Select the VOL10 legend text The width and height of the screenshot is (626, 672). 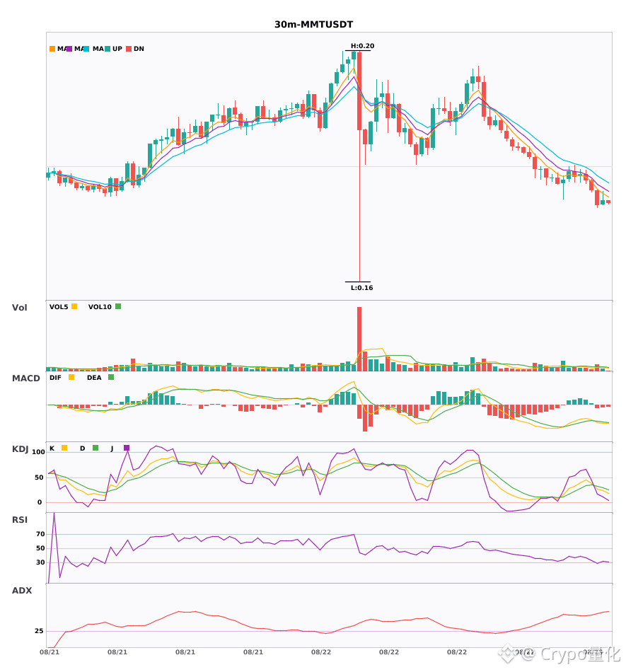point(100,307)
